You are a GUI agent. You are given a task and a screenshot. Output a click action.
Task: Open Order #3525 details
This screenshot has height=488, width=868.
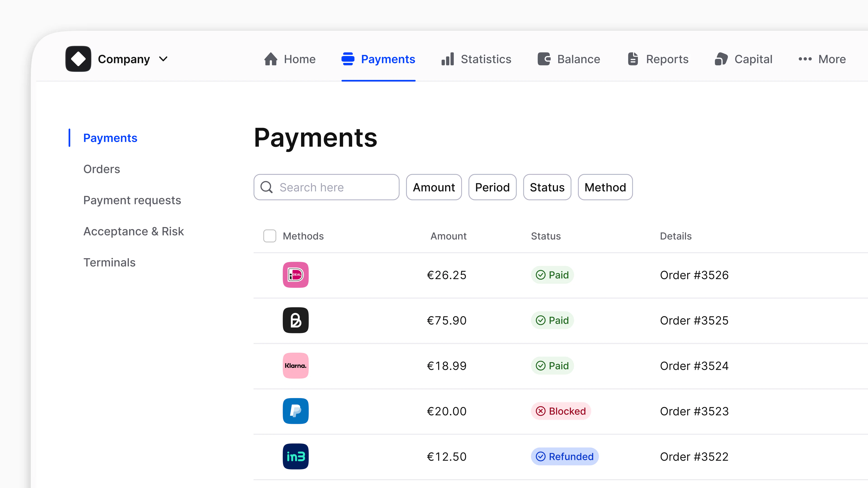694,321
